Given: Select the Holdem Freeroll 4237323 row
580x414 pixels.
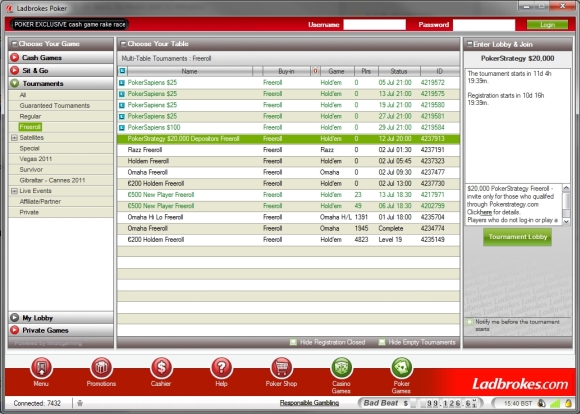Looking at the screenshot, I should pyautogui.click(x=289, y=161).
